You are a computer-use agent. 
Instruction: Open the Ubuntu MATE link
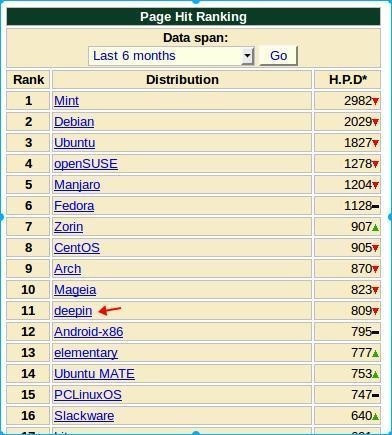point(94,374)
